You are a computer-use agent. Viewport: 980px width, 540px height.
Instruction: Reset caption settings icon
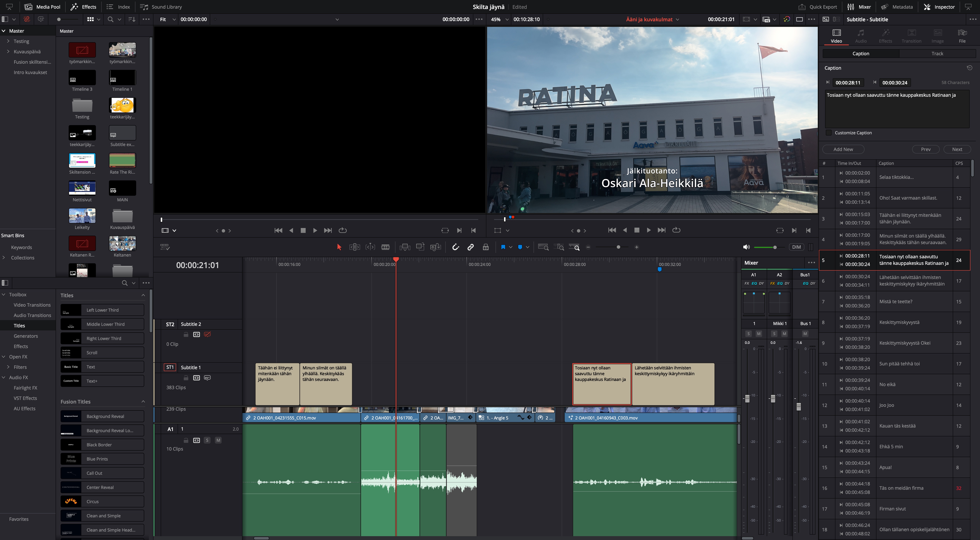tap(970, 68)
